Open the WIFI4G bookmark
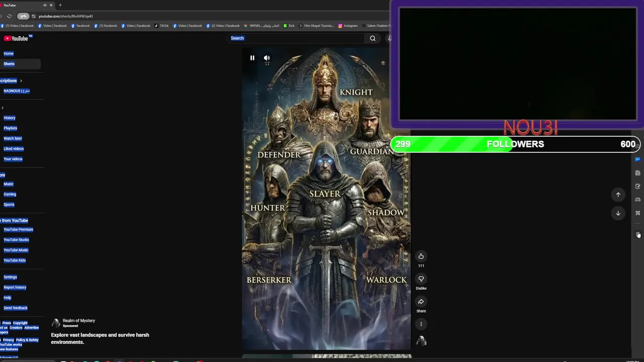 tap(261, 26)
